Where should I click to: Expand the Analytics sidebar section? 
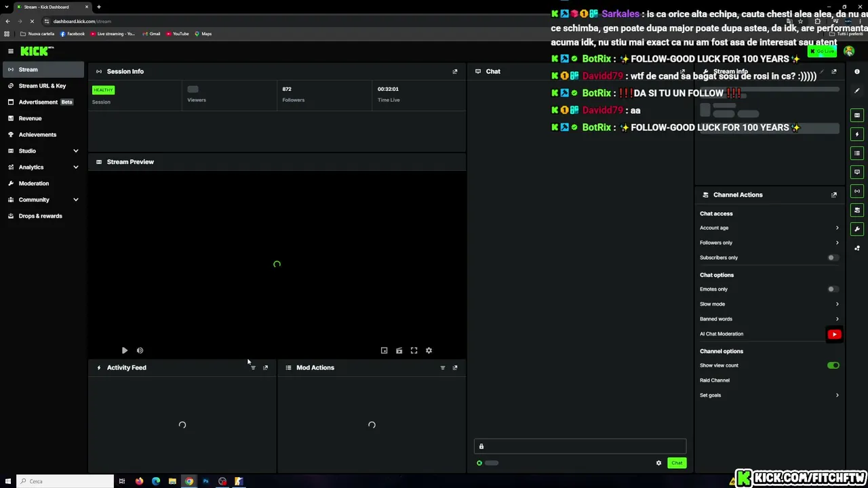(43, 167)
